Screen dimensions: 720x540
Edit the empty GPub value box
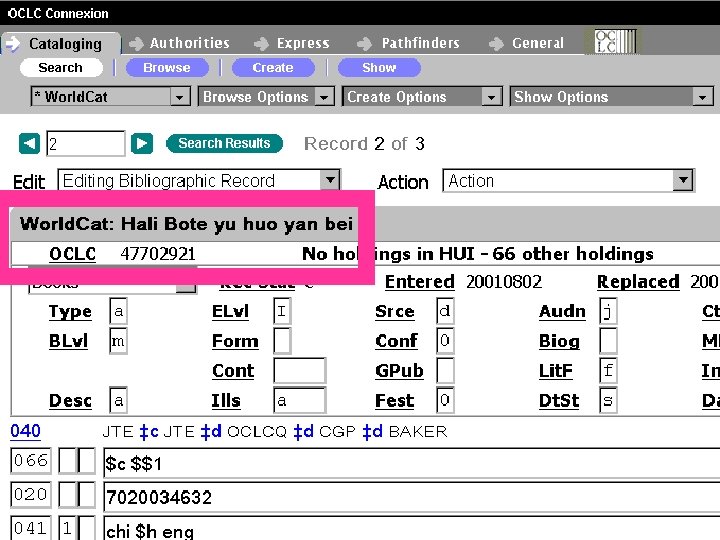click(x=445, y=371)
